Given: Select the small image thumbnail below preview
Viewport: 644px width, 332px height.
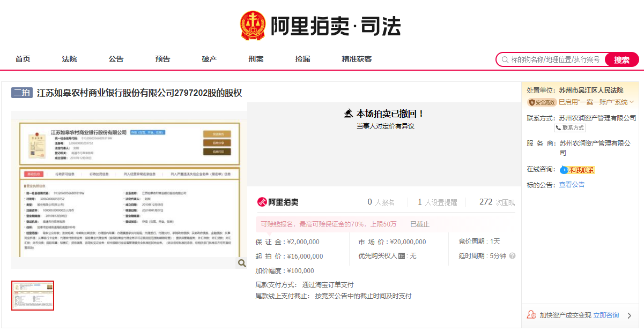Looking at the screenshot, I should tap(33, 295).
